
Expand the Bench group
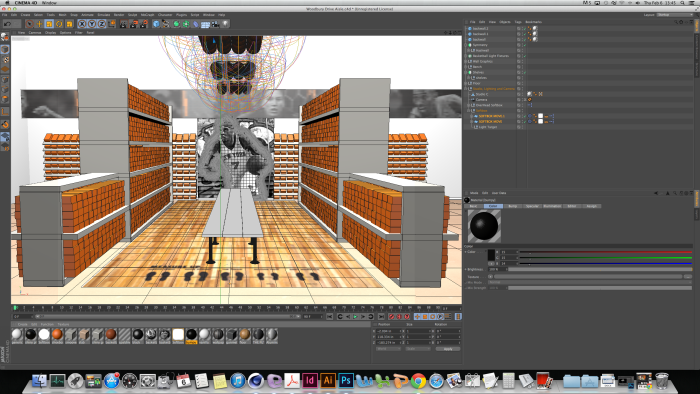click(466, 66)
